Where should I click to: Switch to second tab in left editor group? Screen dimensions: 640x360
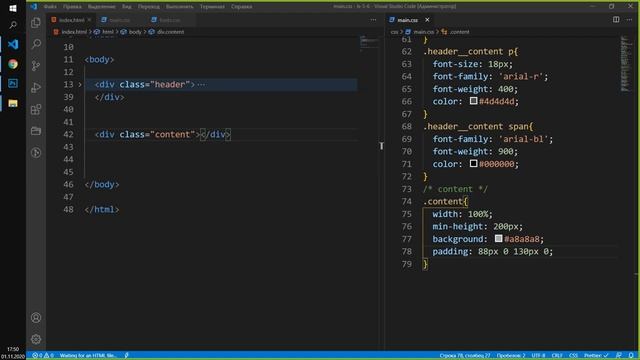120,20
